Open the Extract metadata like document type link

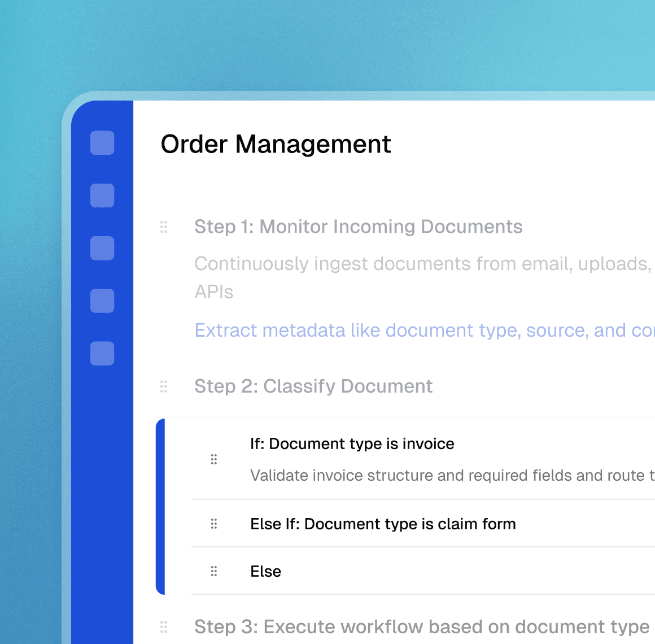[x=425, y=330]
